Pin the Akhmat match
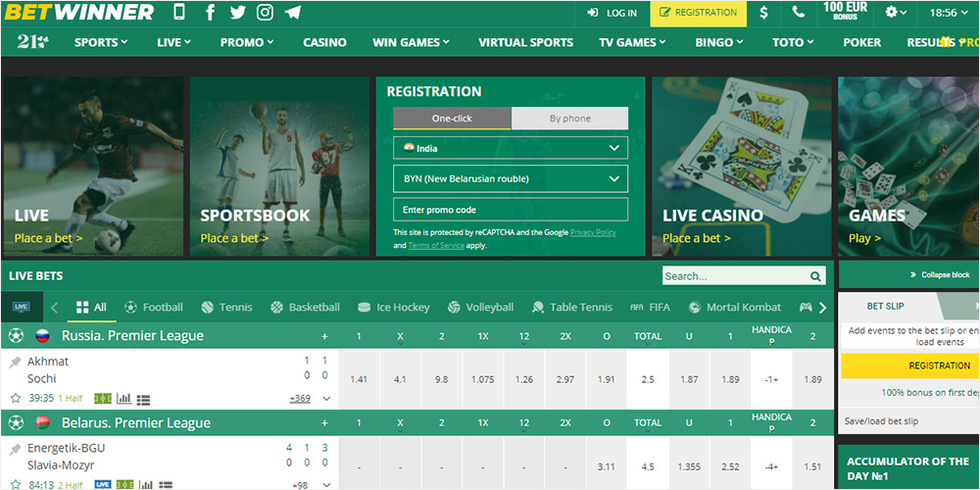980x490 pixels. click(x=15, y=362)
